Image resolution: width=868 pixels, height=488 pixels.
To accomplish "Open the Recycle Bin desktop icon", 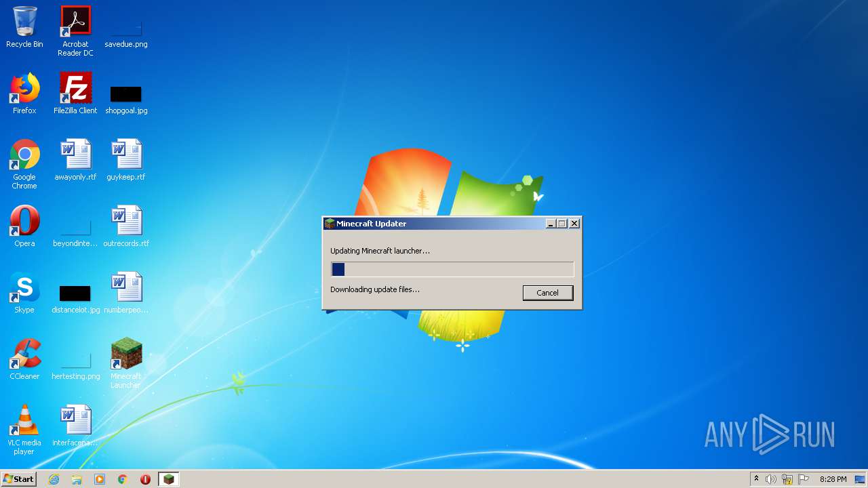I will pyautogui.click(x=24, y=27).
